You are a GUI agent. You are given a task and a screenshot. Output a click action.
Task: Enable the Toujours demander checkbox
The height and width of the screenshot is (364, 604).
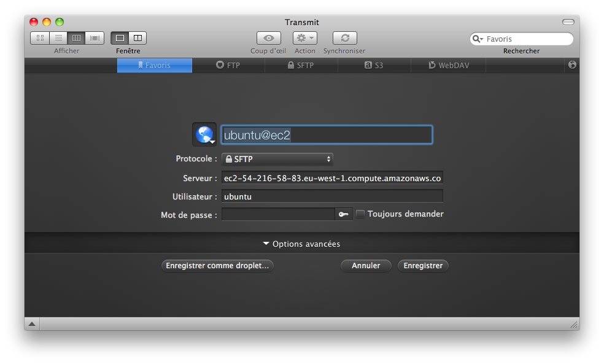tap(361, 214)
